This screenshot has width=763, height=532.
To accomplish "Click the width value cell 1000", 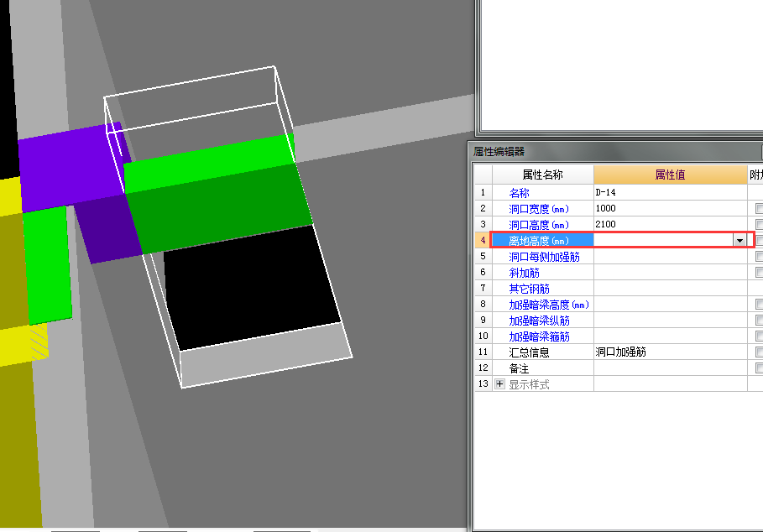I will [671, 208].
